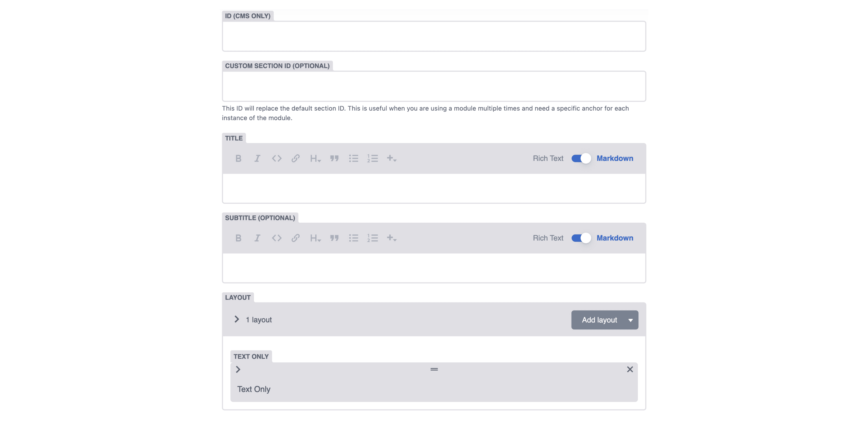Expand the Text Only item chevron
Viewport: 868px width, 422px height.
pyautogui.click(x=238, y=369)
